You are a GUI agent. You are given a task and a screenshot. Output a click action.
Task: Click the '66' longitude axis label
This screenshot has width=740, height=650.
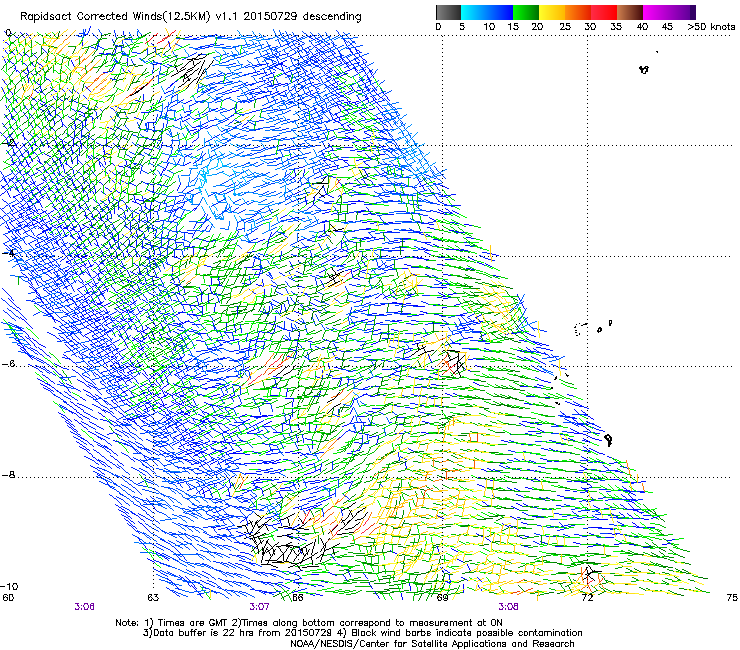(297, 598)
